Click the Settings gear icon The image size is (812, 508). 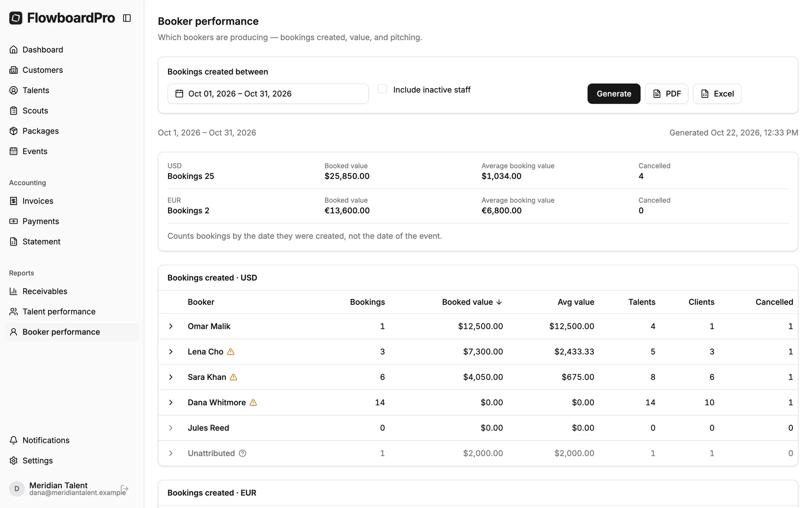click(x=13, y=460)
